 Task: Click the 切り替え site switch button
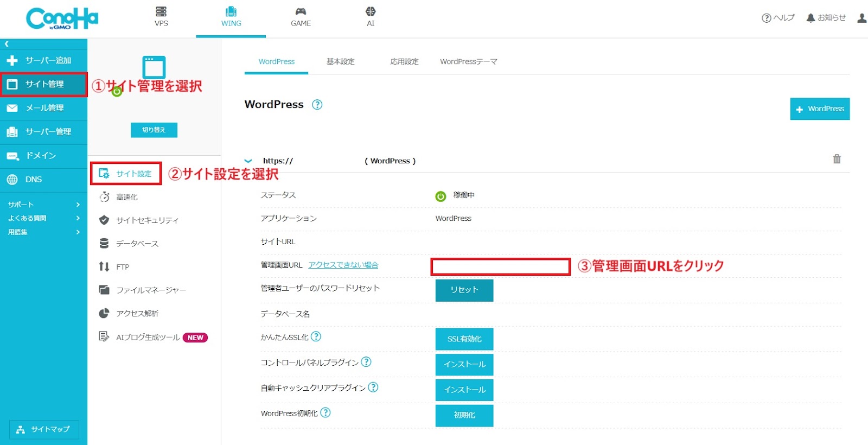point(154,130)
